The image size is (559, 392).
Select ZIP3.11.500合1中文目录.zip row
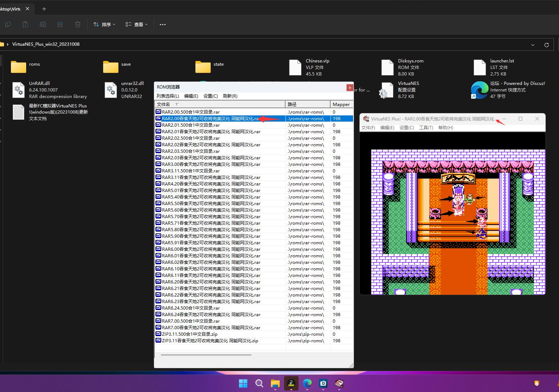[254, 334]
